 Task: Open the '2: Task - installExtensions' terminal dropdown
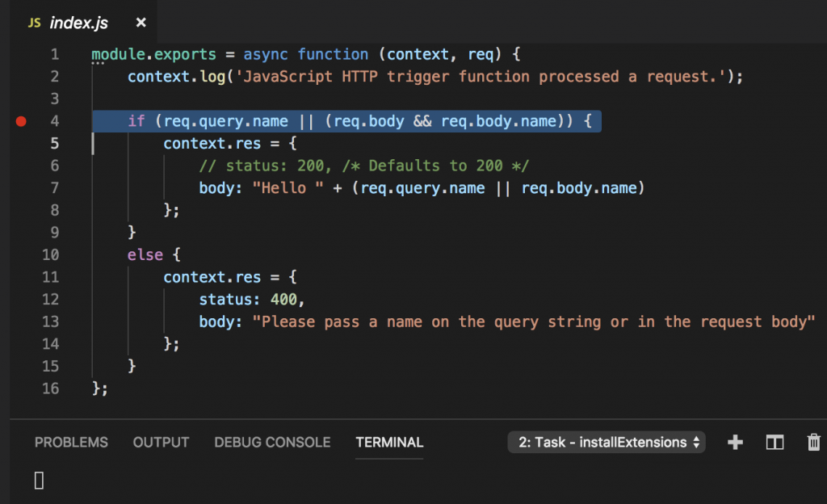click(606, 442)
